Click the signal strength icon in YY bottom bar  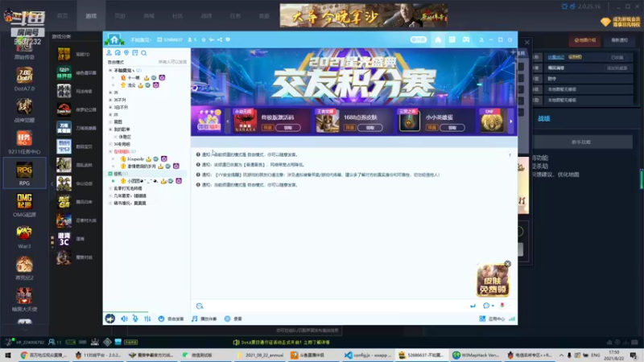point(512,319)
